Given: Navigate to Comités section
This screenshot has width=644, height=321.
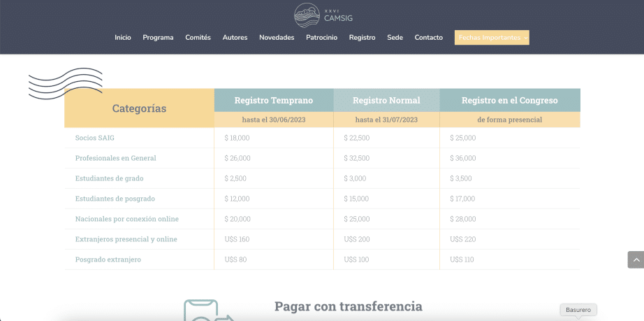Looking at the screenshot, I should (x=198, y=38).
